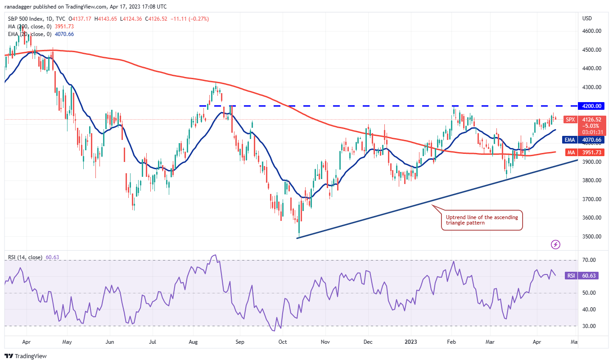This screenshot has width=613, height=364.
Task: Click the uptrend line annotation text box
Action: (x=482, y=220)
